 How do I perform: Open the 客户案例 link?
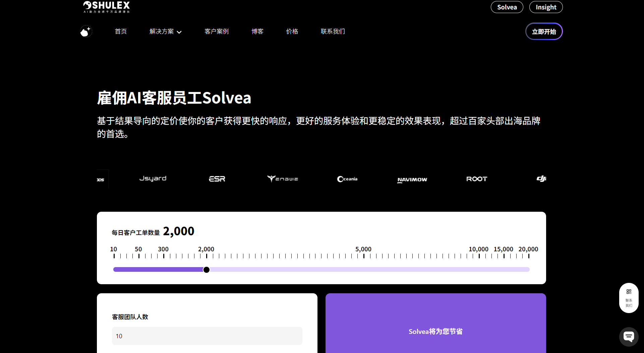click(x=216, y=31)
